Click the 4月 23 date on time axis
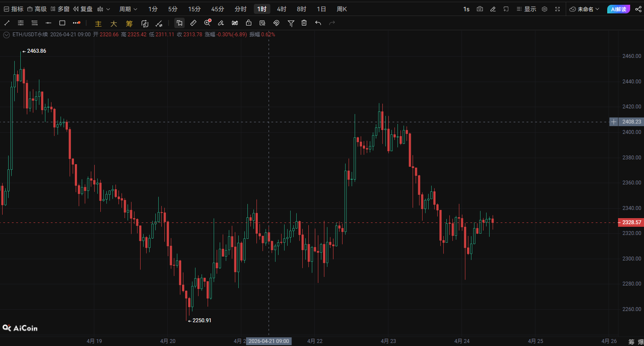The image size is (644, 346). click(388, 341)
